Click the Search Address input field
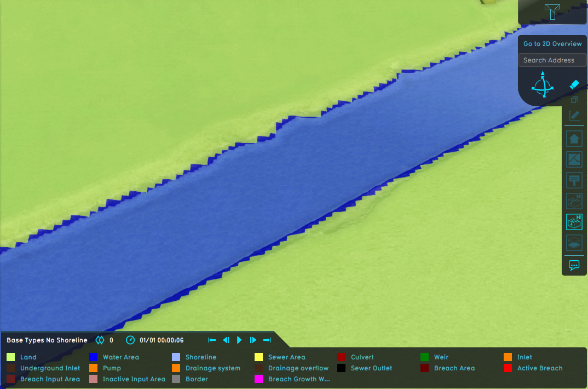 click(552, 60)
